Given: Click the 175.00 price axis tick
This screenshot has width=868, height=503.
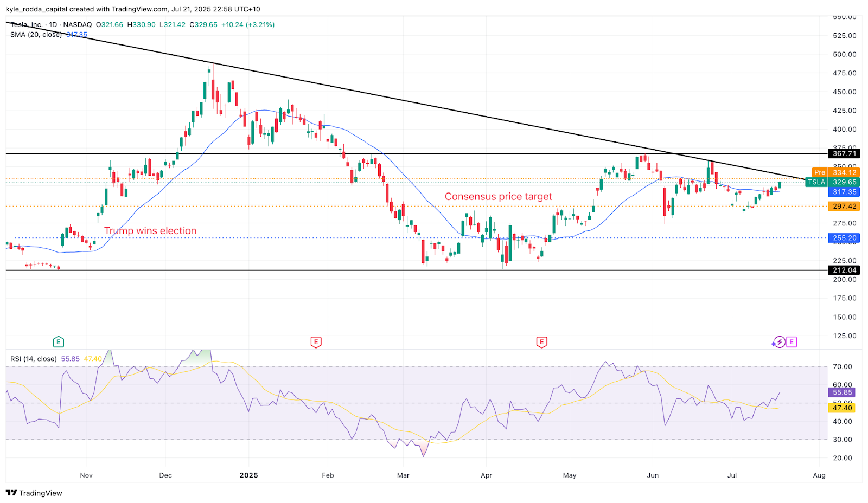Looking at the screenshot, I should [x=845, y=298].
